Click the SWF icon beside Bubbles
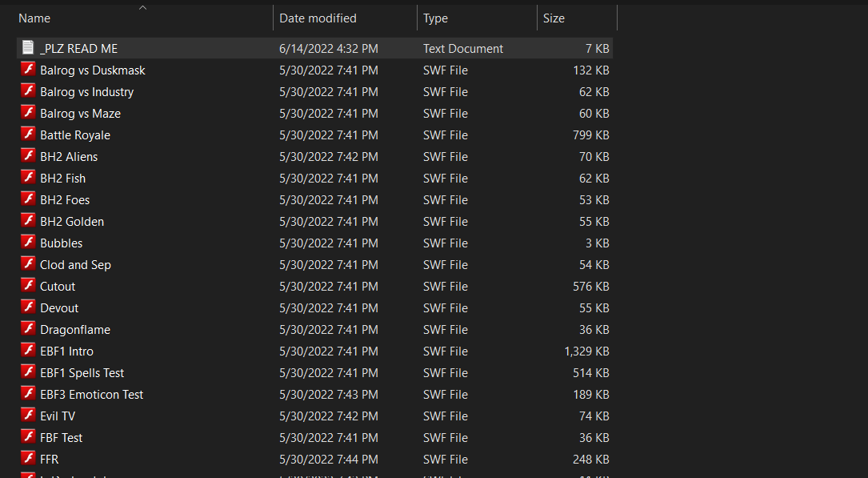 click(x=29, y=243)
